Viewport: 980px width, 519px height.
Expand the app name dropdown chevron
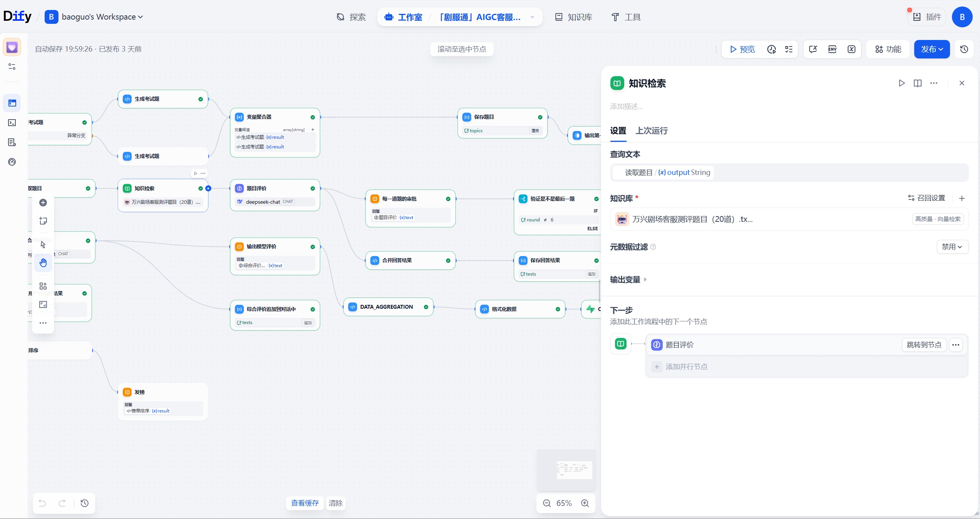(x=532, y=17)
